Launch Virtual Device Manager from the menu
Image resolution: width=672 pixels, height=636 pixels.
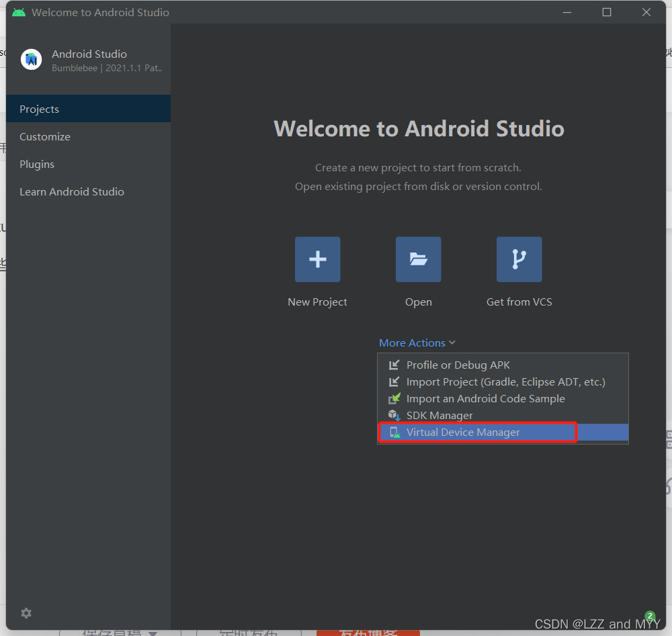pyautogui.click(x=503, y=432)
